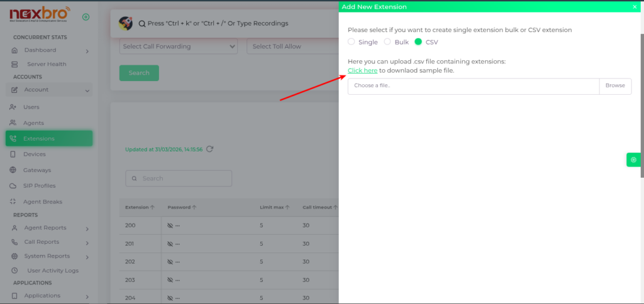
Task: Select the Single extension radio option
Action: point(352,42)
